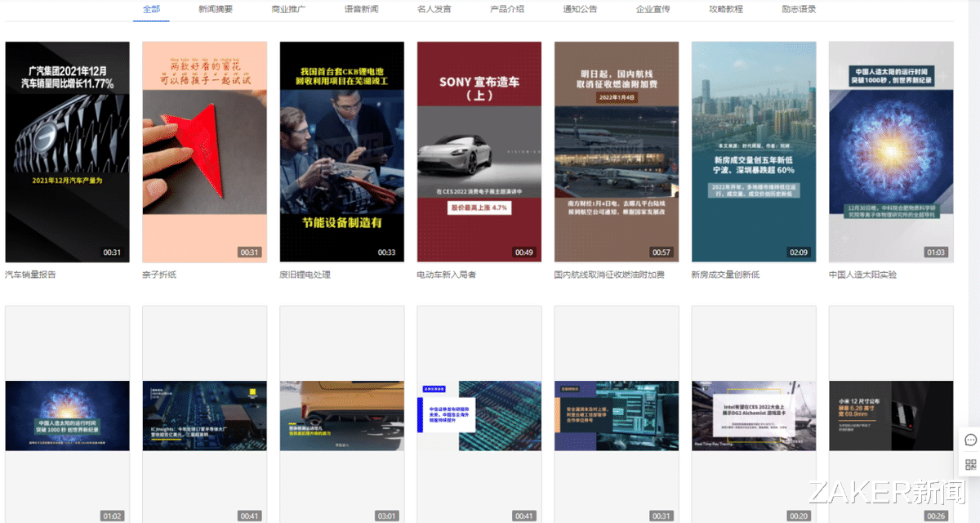
Task: Click the 00:33 duration badge
Action: point(386,253)
